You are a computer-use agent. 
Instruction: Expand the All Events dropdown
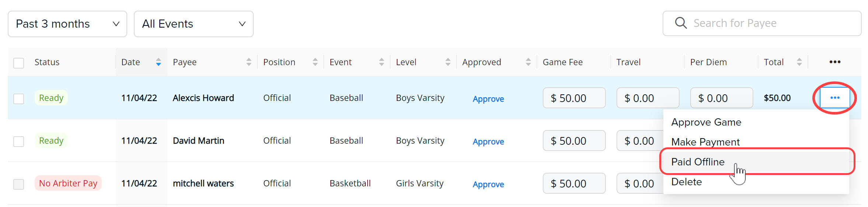point(194,24)
